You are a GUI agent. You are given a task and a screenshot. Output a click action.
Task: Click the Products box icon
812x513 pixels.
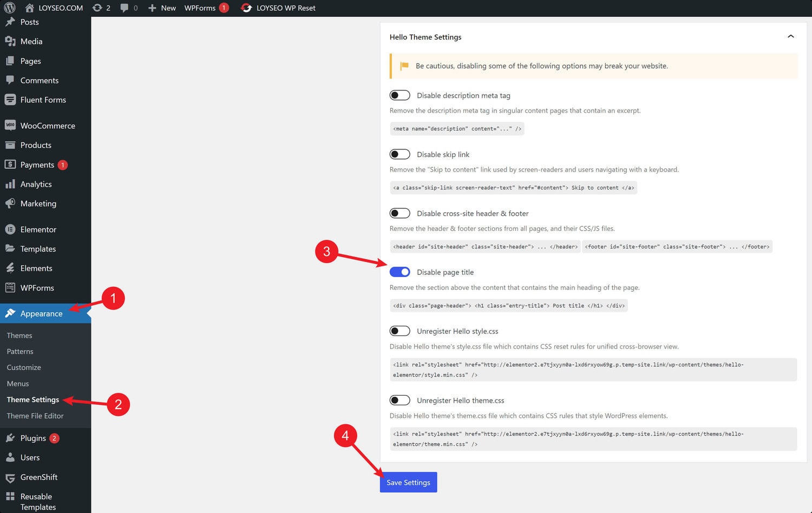[10, 145]
